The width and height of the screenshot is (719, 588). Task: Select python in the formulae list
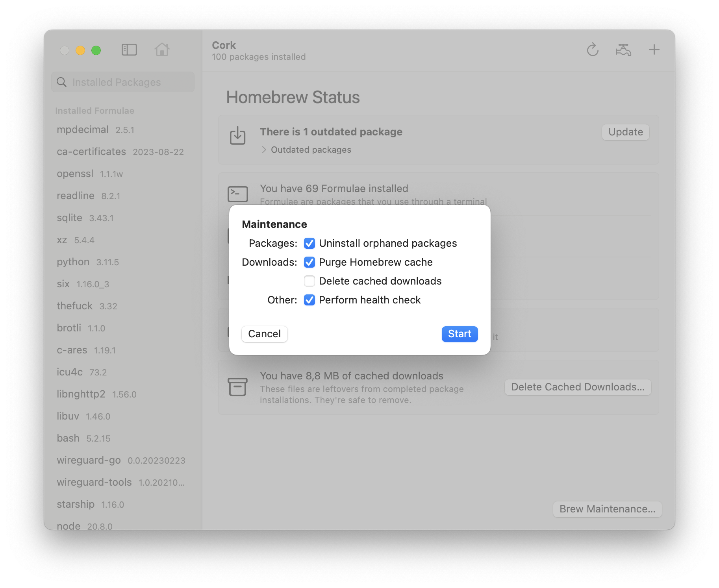point(73,262)
